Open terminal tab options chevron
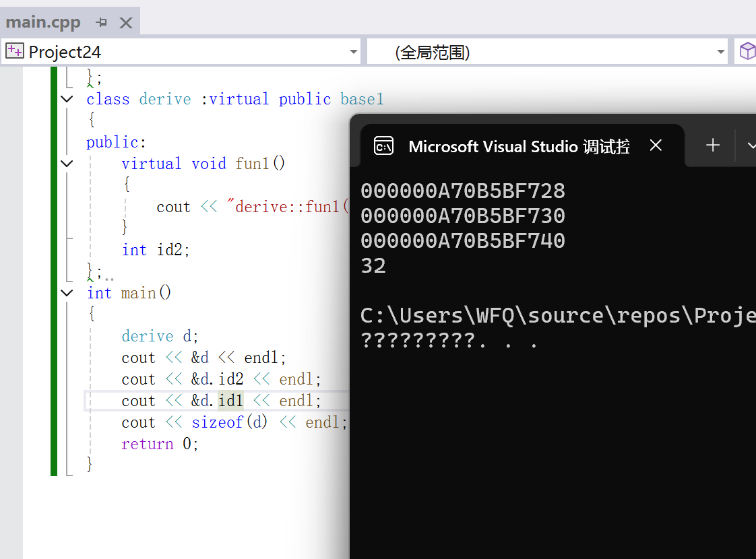Screen dimensions: 756x559 pyautogui.click(x=751, y=145)
